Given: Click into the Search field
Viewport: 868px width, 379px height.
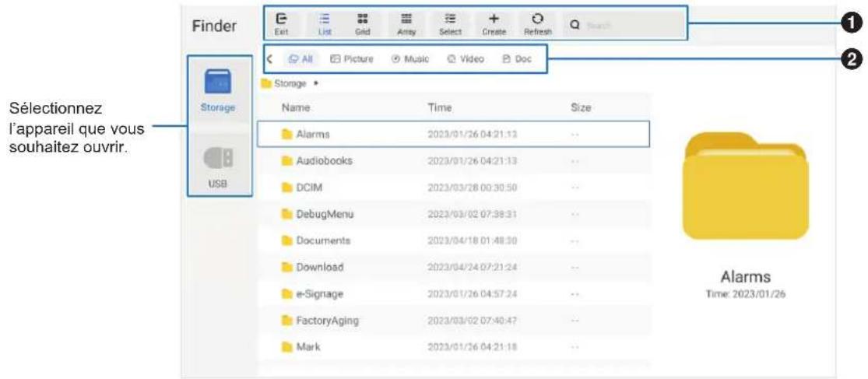Looking at the screenshot, I should click(624, 25).
